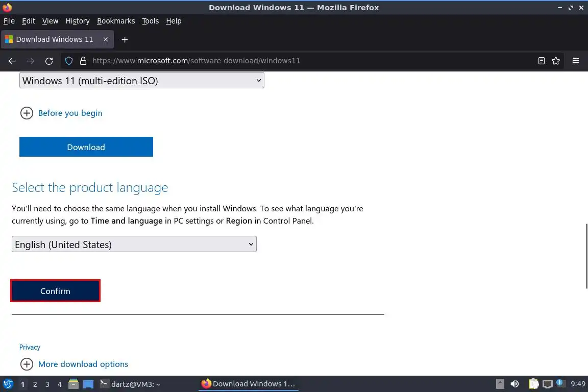
Task: Reload the current page
Action: pos(49,61)
